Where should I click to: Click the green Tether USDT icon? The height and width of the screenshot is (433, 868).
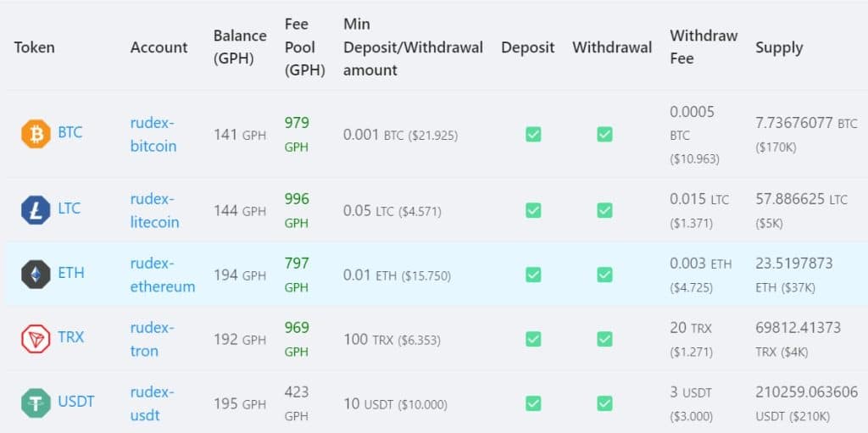36,402
